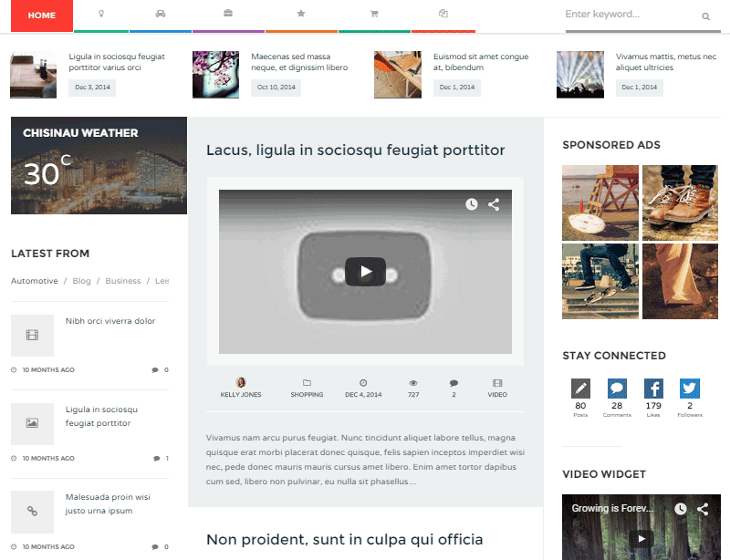Select the Automotive category tab
730x560 pixels.
(35, 281)
